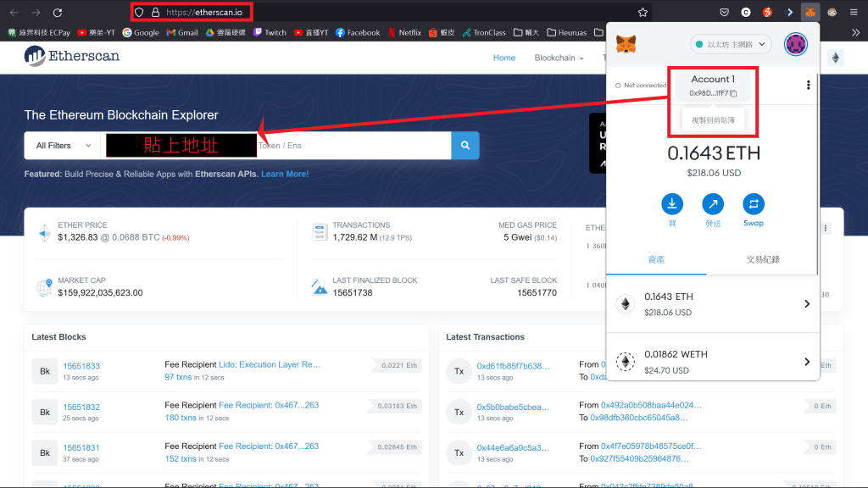Image resolution: width=868 pixels, height=488 pixels.
Task: Open the three-dot account options menu
Action: pyautogui.click(x=808, y=85)
